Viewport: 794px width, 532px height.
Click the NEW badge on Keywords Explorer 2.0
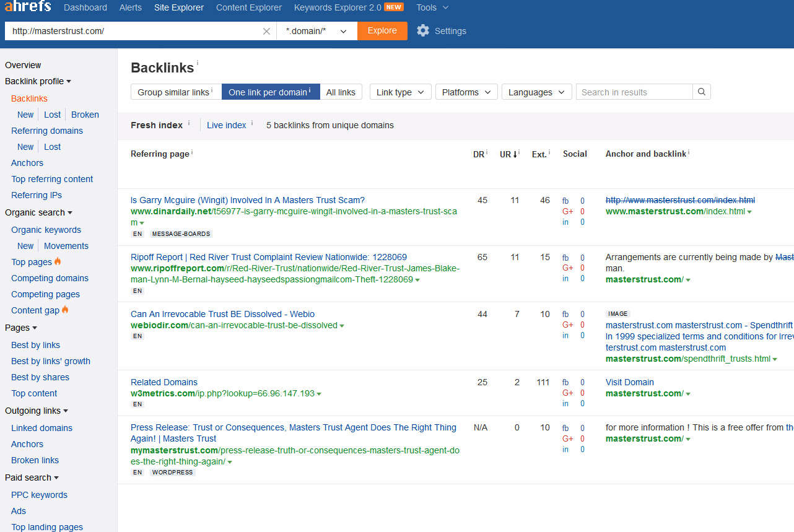click(x=394, y=7)
